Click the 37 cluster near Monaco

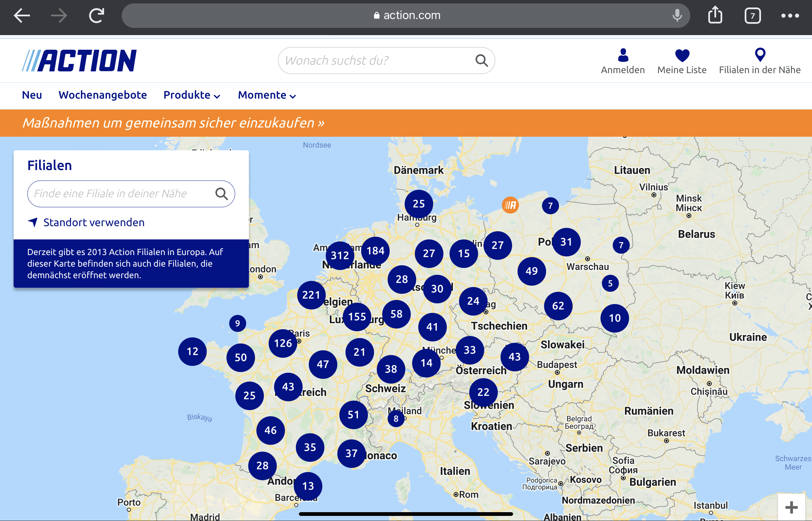[352, 453]
